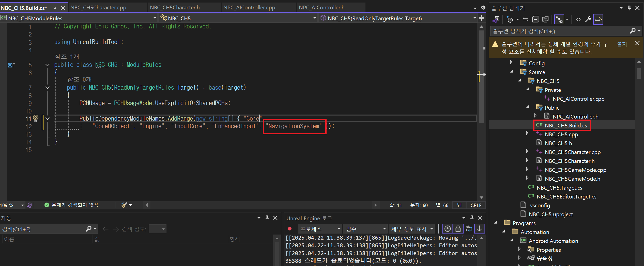Open 세부 정보 표시 verbosity dropdown
Viewport: 644px width, 266px height.
(412, 229)
